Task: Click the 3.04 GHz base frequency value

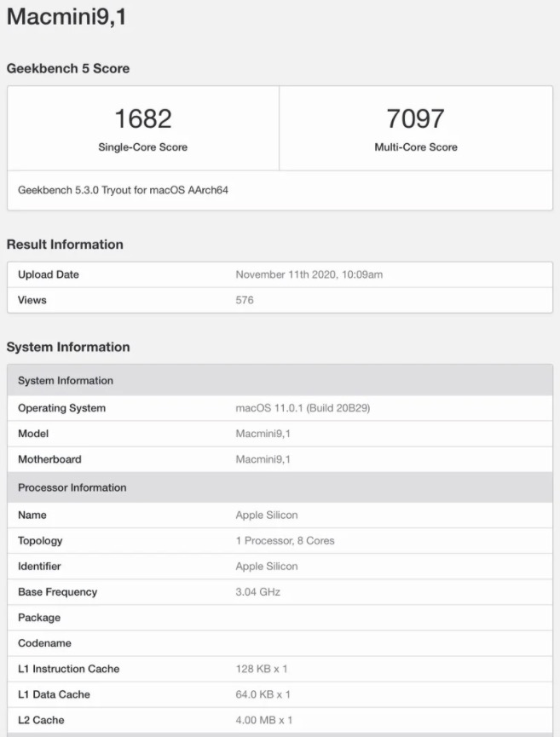Action: point(257,591)
